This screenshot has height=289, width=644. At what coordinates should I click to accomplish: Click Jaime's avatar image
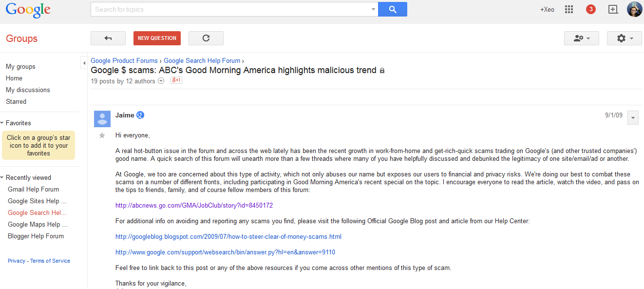tap(102, 119)
